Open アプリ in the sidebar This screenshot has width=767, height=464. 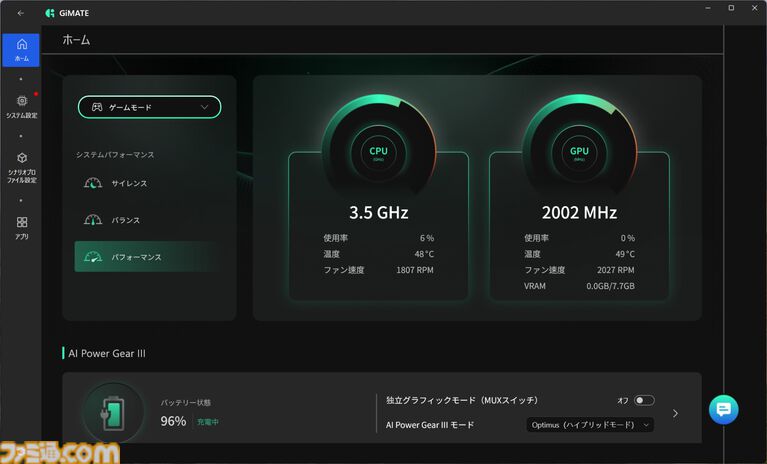coord(21,228)
